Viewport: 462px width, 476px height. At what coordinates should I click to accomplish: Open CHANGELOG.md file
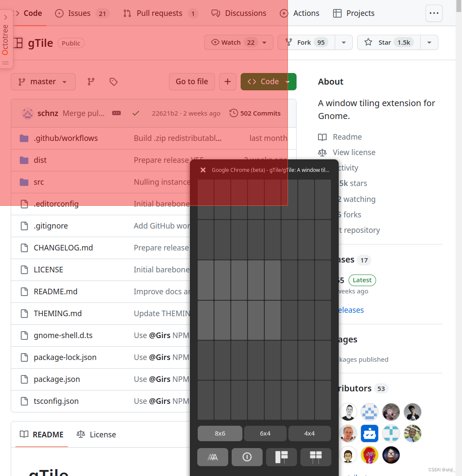[x=63, y=248]
